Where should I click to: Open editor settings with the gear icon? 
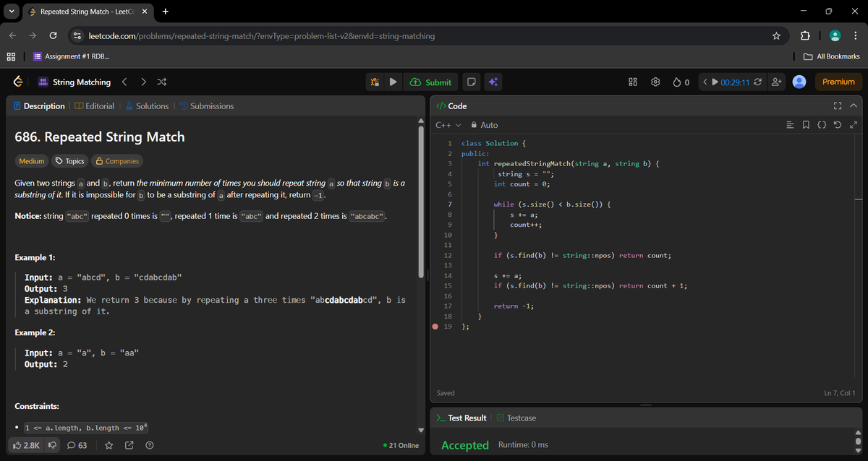pyautogui.click(x=655, y=82)
